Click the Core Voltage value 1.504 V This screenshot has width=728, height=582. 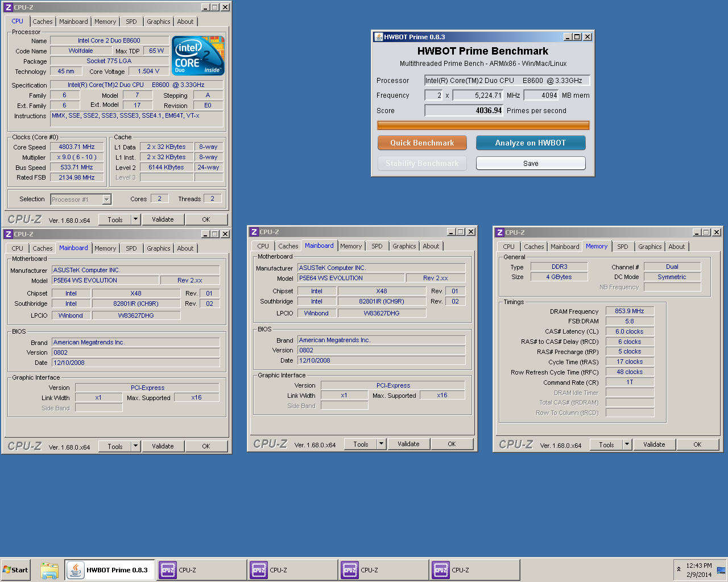148,71
